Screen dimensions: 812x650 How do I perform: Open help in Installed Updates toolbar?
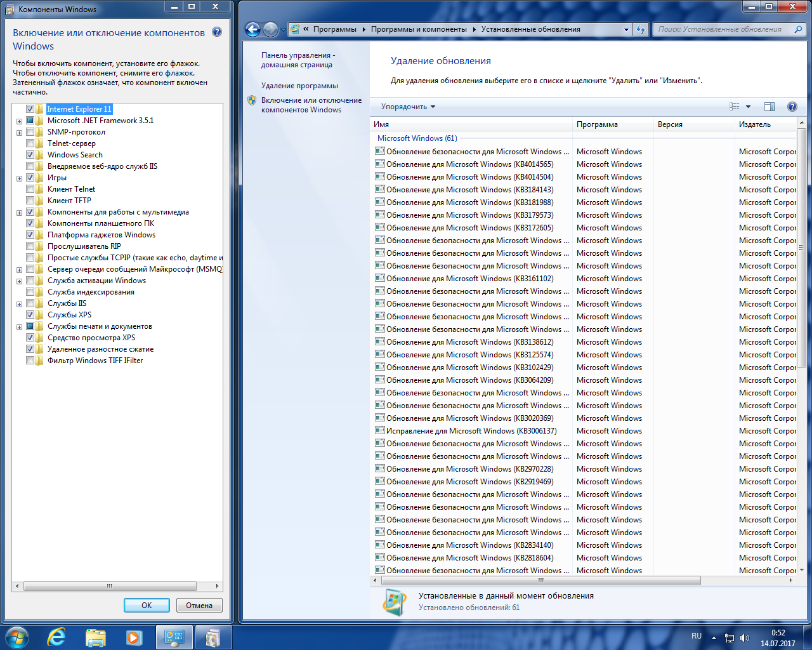(x=792, y=107)
